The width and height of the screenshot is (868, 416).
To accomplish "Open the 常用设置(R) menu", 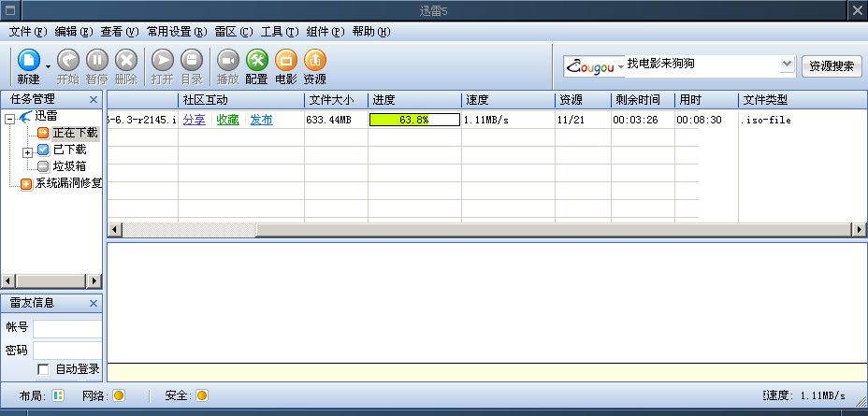I will tap(177, 32).
